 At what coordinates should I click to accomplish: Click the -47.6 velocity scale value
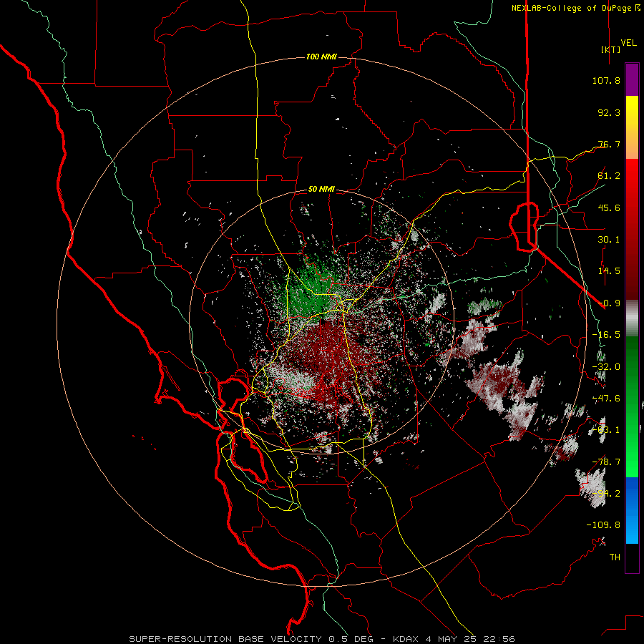point(606,399)
